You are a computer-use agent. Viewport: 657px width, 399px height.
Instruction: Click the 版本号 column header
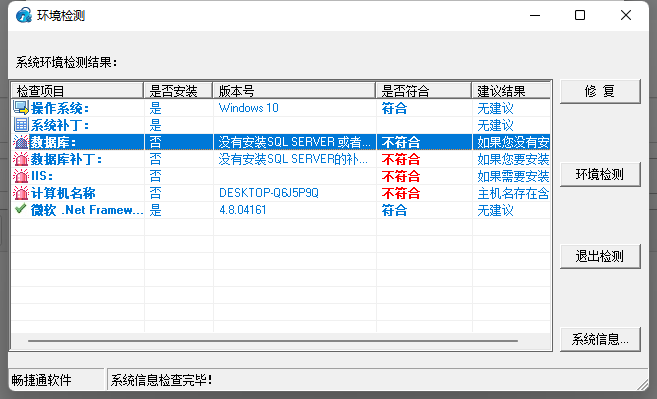point(294,91)
